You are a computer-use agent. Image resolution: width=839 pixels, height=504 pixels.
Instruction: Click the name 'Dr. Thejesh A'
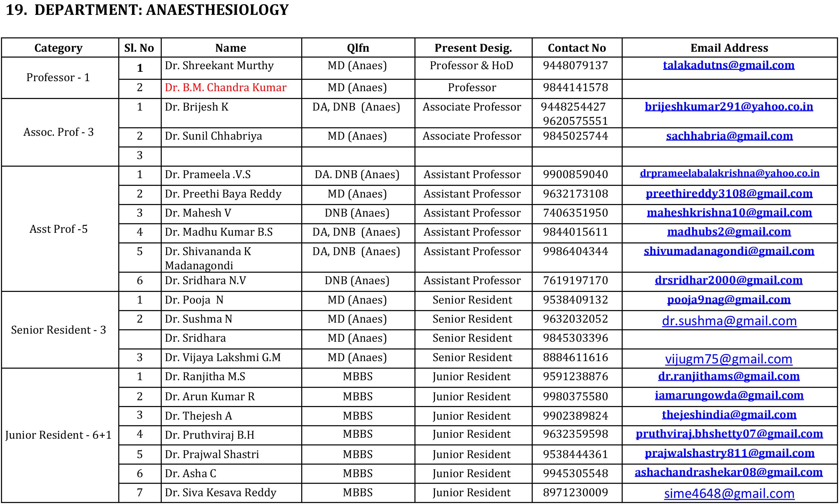198,416
